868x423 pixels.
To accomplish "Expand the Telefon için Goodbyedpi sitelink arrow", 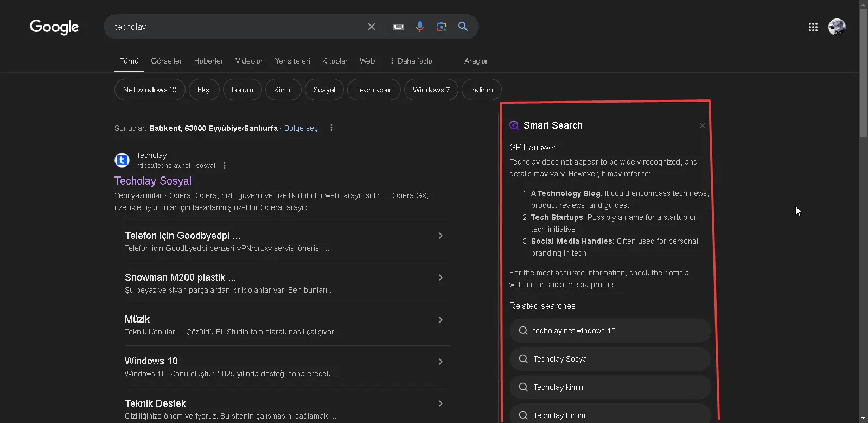I will [441, 236].
